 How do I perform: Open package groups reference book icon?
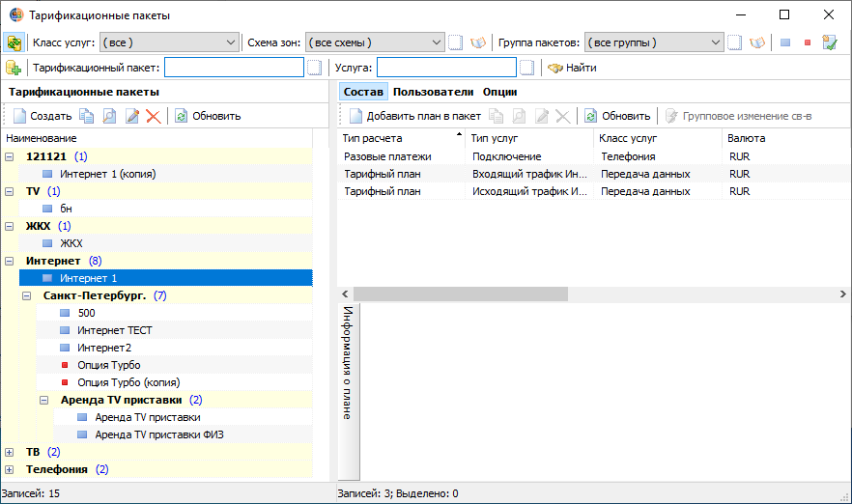click(757, 42)
